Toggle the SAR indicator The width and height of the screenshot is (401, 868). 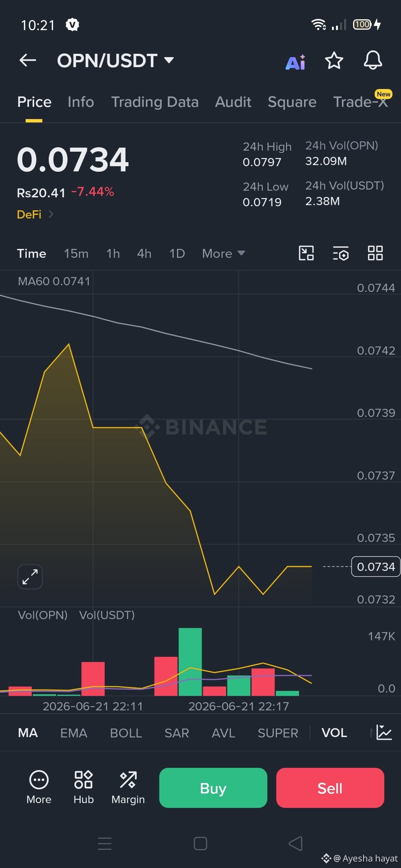(177, 733)
